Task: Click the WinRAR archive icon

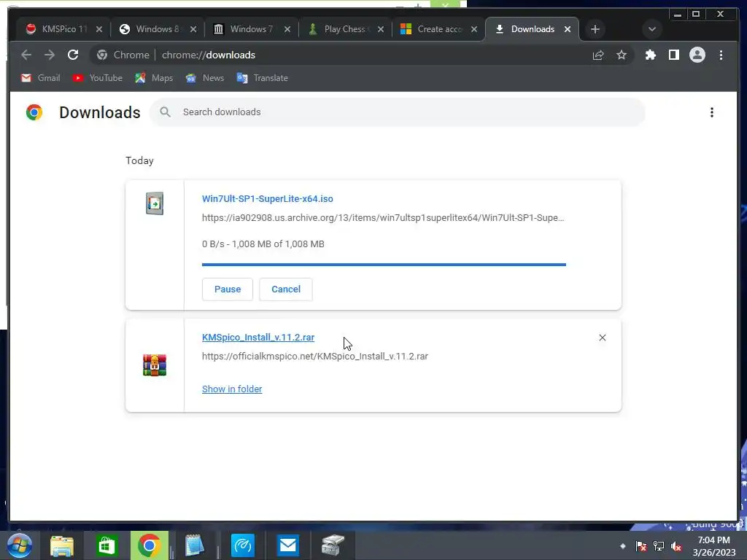Action: point(155,365)
